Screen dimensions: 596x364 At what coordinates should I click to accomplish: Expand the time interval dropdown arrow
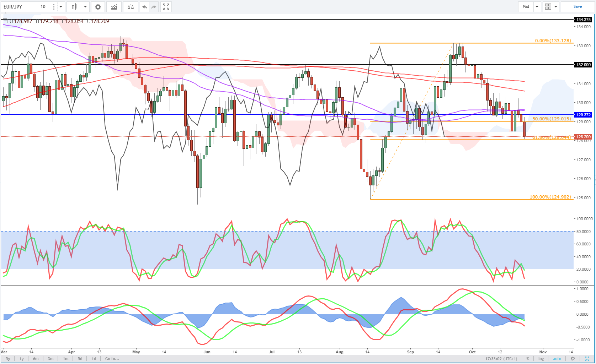pos(61,7)
